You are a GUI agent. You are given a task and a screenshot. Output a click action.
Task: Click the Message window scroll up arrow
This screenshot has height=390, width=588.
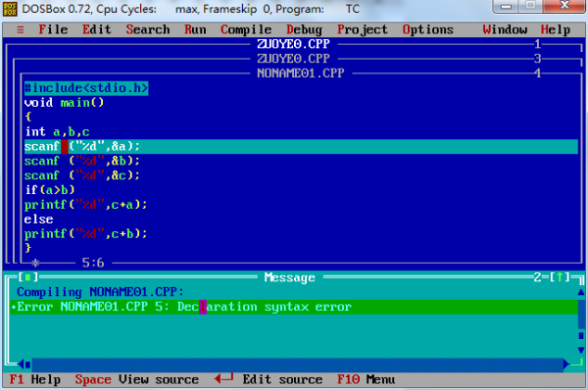[x=581, y=292]
